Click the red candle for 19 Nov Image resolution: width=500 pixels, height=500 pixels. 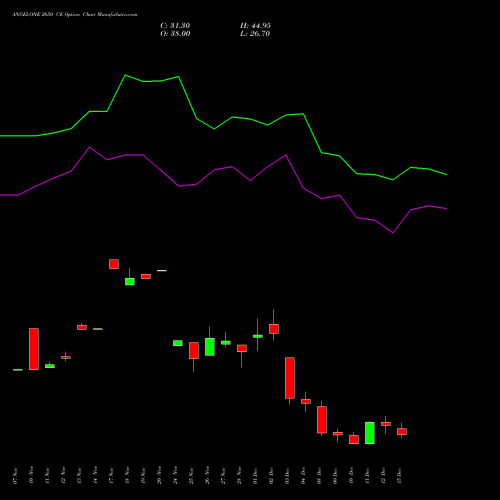pos(146,276)
